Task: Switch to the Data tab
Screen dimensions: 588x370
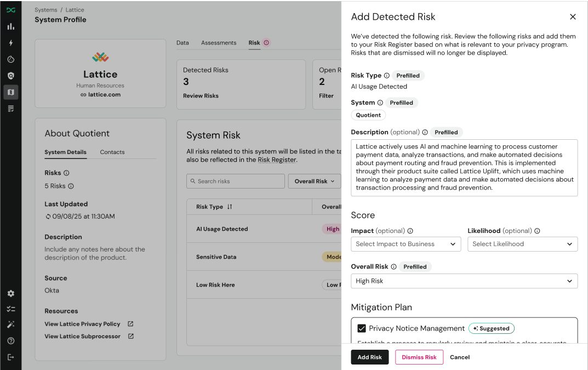Action: coord(182,42)
